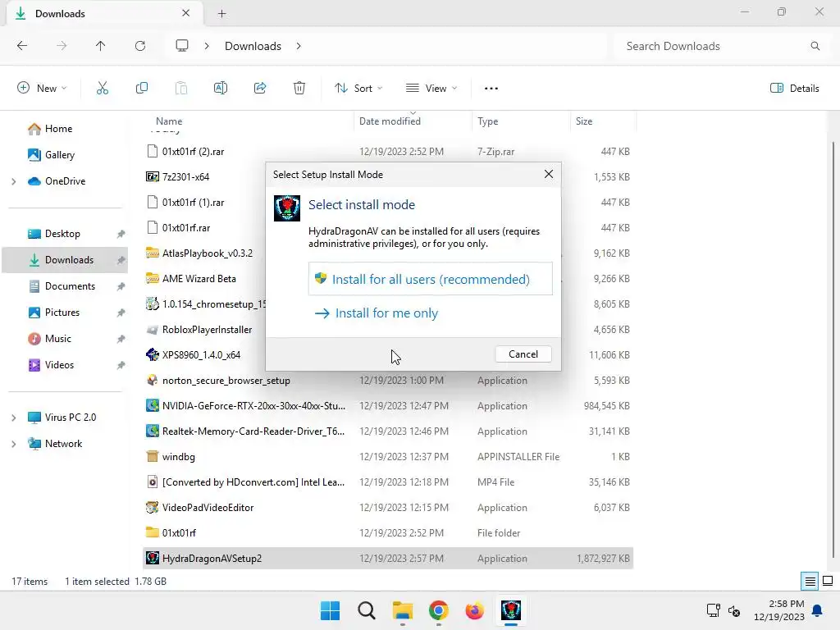Click the notification bell in system tray

click(818, 610)
